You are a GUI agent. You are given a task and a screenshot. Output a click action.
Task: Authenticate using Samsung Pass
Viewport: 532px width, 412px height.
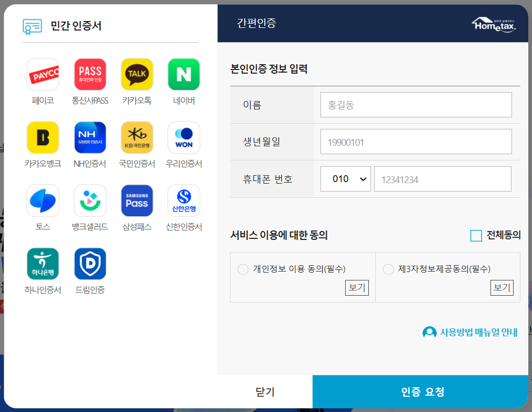point(137,200)
